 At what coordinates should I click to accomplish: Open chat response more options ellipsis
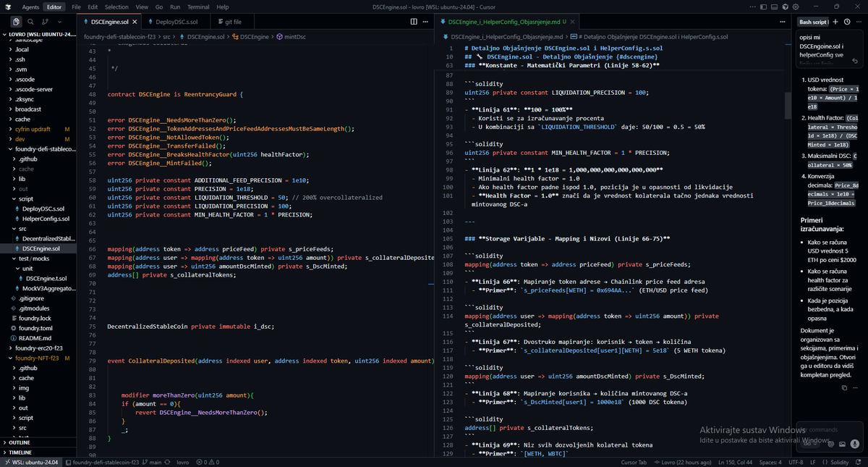click(x=856, y=387)
